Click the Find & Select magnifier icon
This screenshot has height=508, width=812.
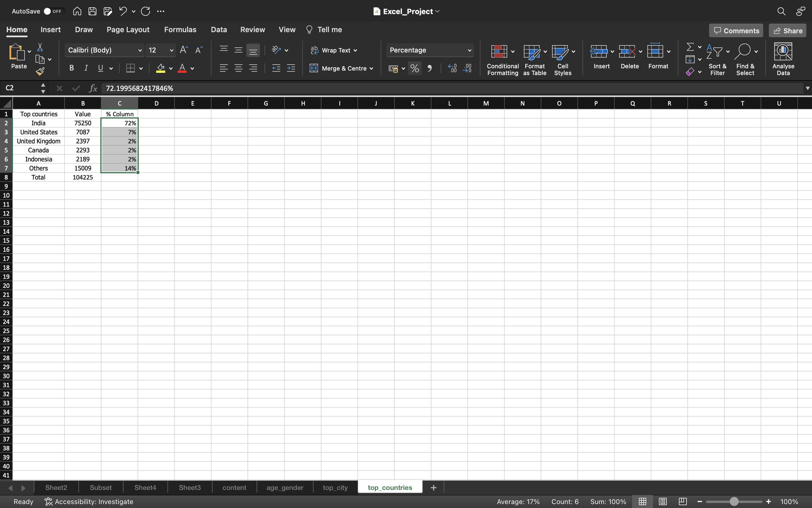click(743, 51)
